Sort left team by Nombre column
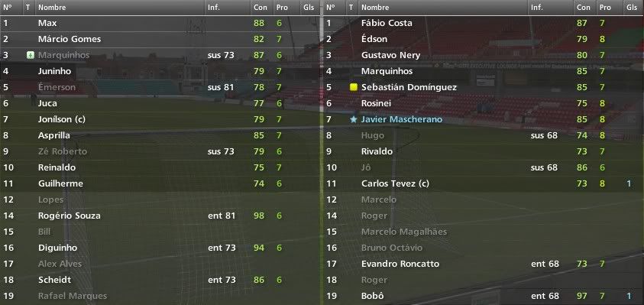This screenshot has height=305, width=644. click(x=52, y=8)
